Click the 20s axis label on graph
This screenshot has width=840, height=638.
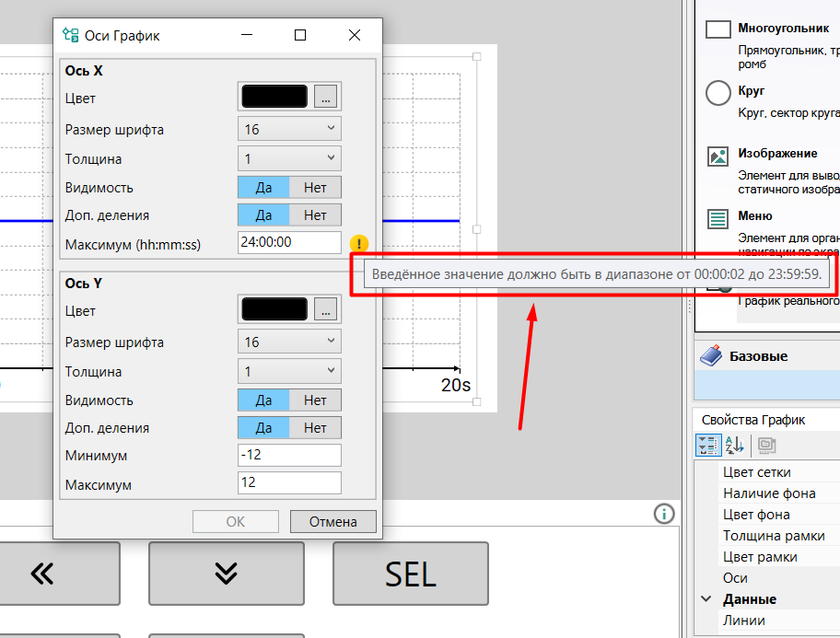click(455, 385)
